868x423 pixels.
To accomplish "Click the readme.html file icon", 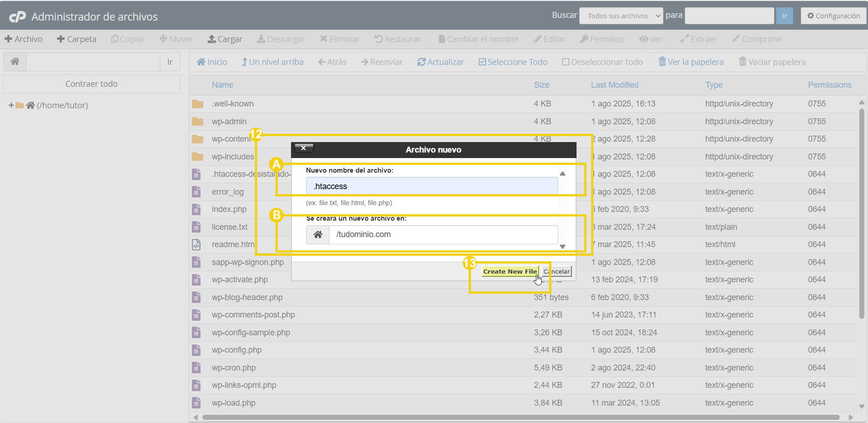I will coord(196,244).
